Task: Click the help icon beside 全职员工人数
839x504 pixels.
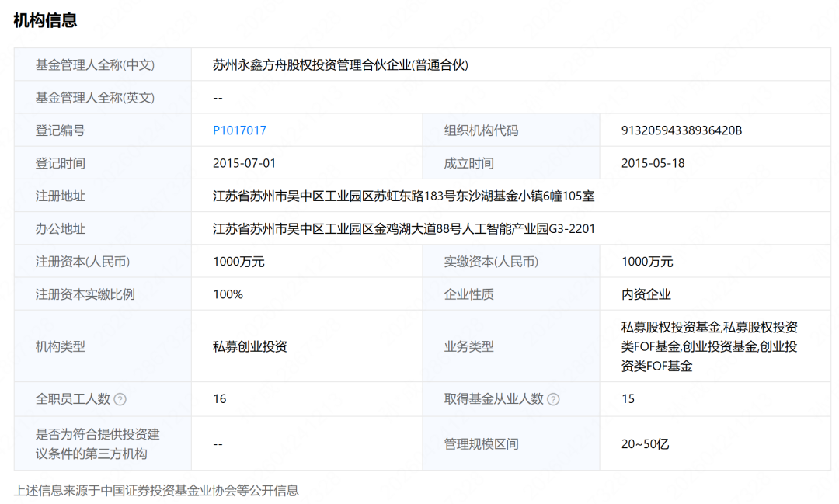Action: [x=120, y=399]
